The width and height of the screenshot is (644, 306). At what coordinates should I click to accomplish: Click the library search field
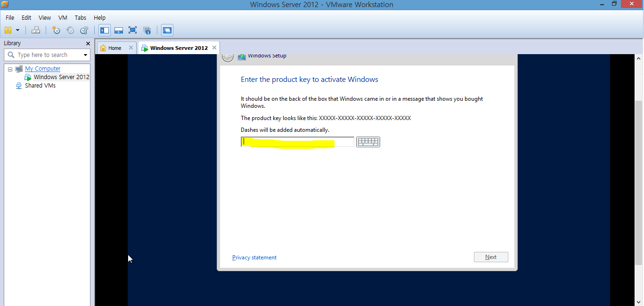(x=47, y=55)
